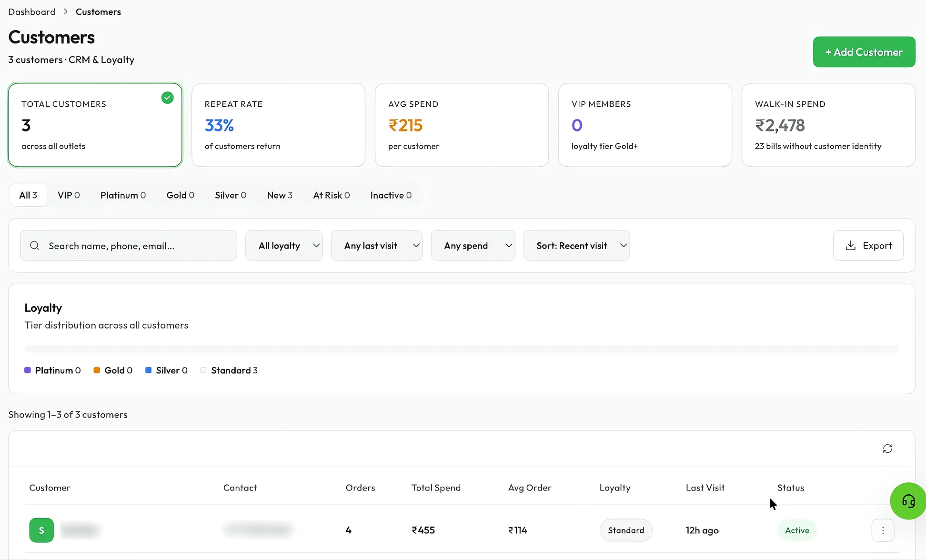This screenshot has width=926, height=560.
Task: Click the green S avatar in the customer row
Action: [41, 530]
